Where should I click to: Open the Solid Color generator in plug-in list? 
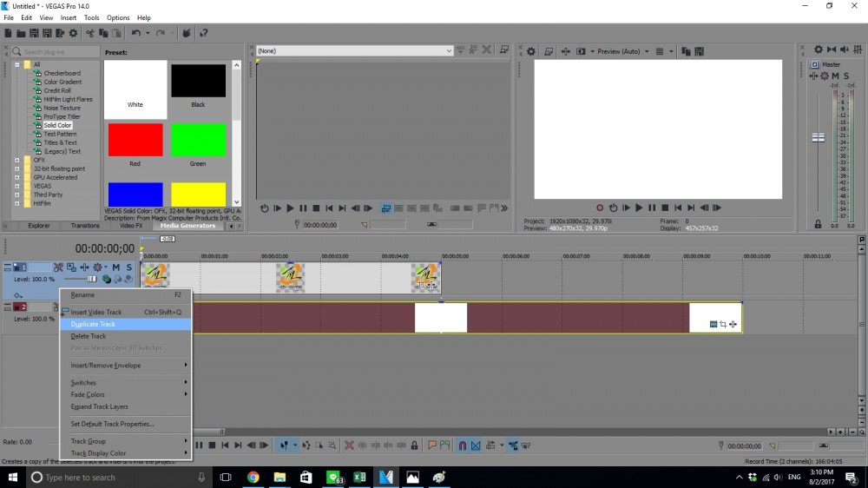[57, 125]
